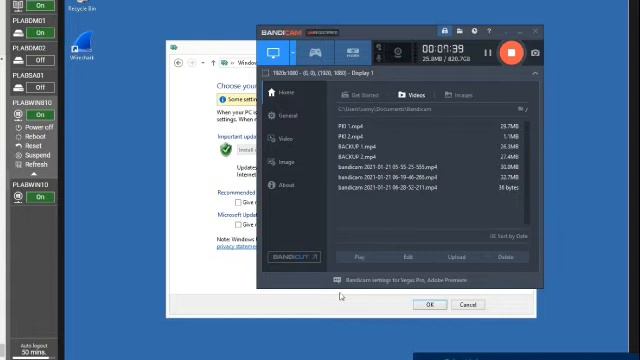Toggle PLABDM02 power Off switch
Viewport: 640px width, 360px height.
click(x=40, y=60)
